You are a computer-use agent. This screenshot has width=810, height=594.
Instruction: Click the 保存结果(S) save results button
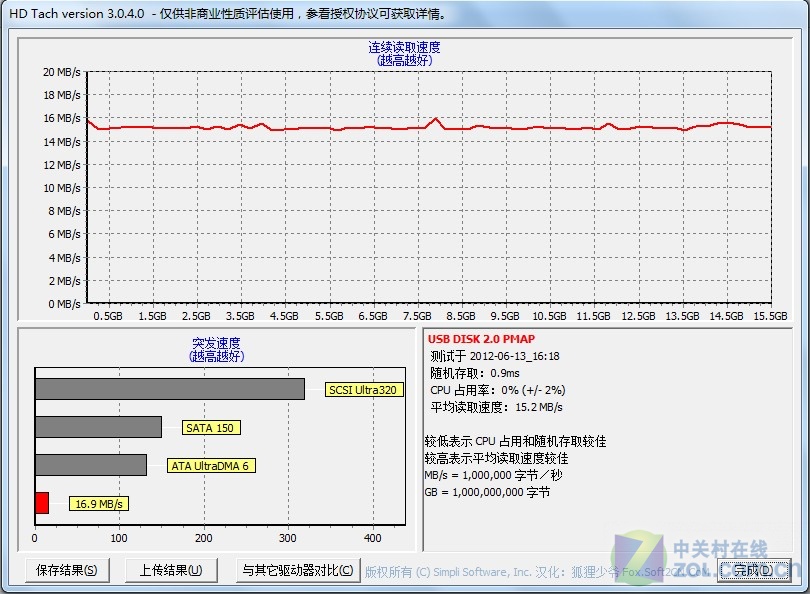(67, 570)
